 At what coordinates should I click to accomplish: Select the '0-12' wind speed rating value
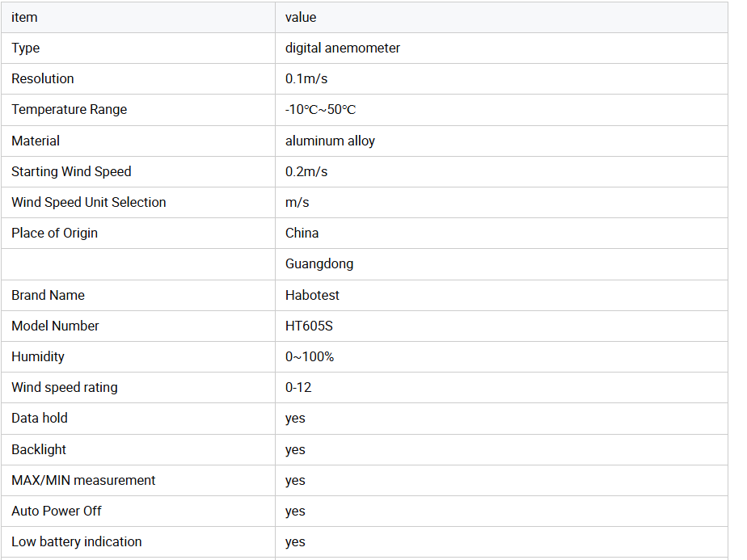click(x=298, y=387)
